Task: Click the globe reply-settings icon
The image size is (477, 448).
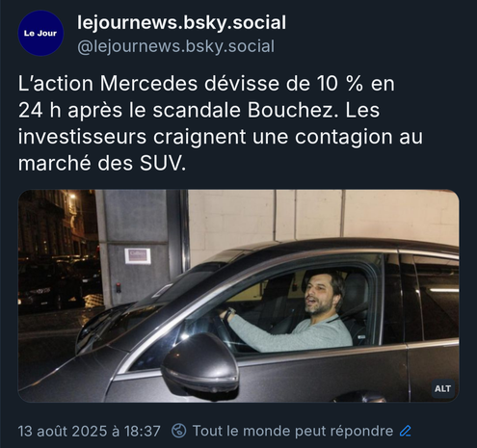Action: pos(179,431)
